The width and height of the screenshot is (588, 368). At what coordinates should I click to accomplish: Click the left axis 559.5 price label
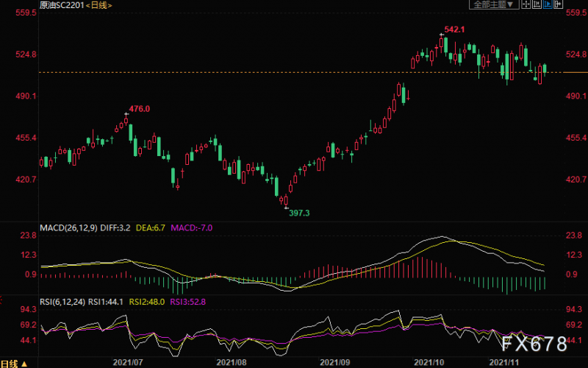[26, 13]
